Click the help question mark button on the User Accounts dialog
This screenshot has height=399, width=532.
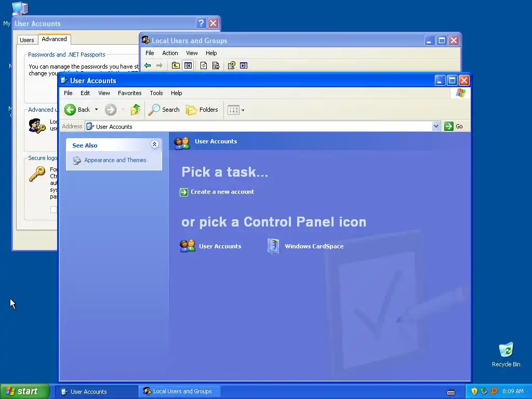click(x=201, y=23)
